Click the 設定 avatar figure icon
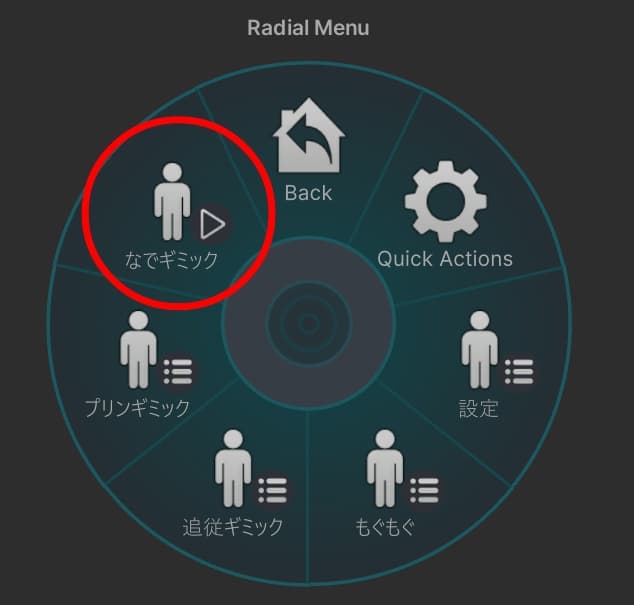 [x=480, y=349]
